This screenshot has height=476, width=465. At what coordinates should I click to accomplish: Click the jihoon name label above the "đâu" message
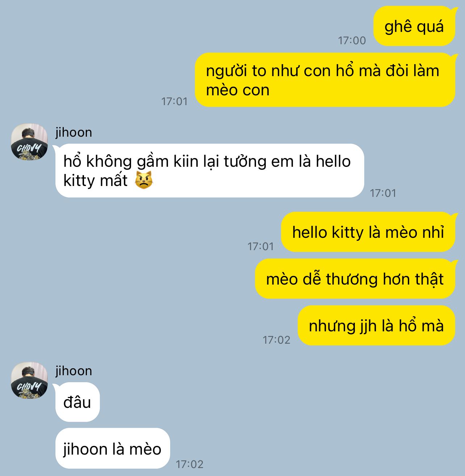tap(74, 371)
